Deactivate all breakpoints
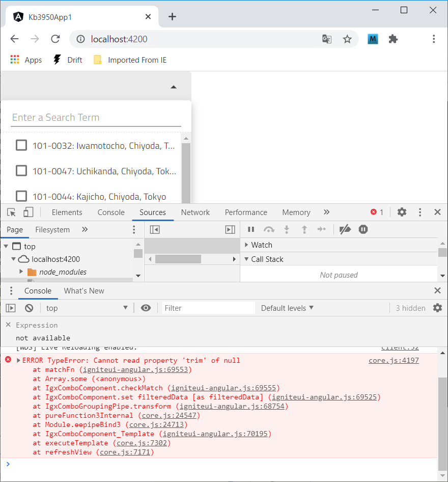Viewport: 448px width, 482px height. click(x=345, y=229)
